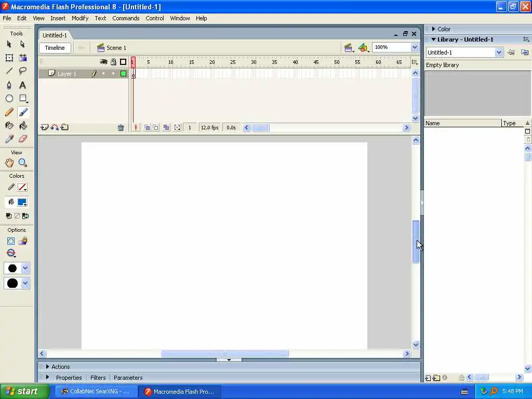Select the Selection arrow tool

coord(9,44)
